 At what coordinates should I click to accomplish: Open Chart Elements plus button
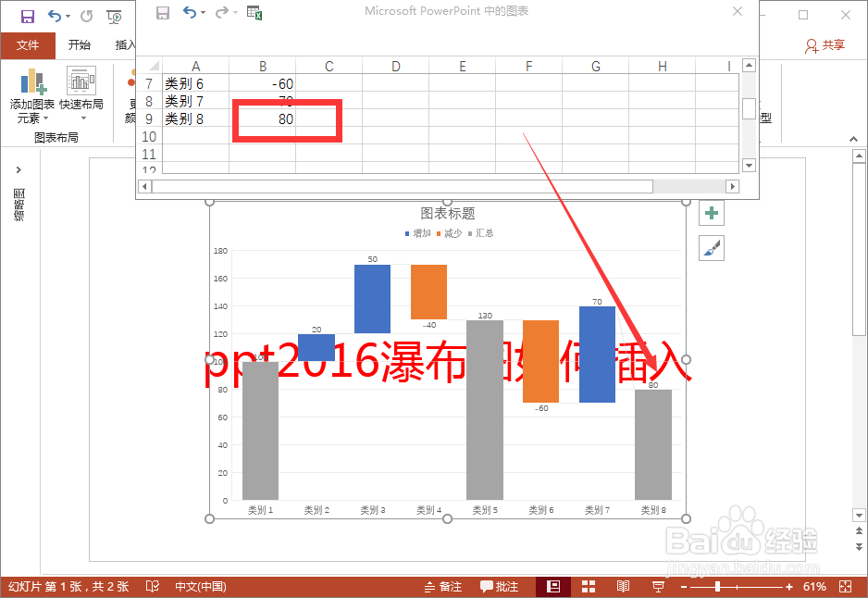(712, 213)
